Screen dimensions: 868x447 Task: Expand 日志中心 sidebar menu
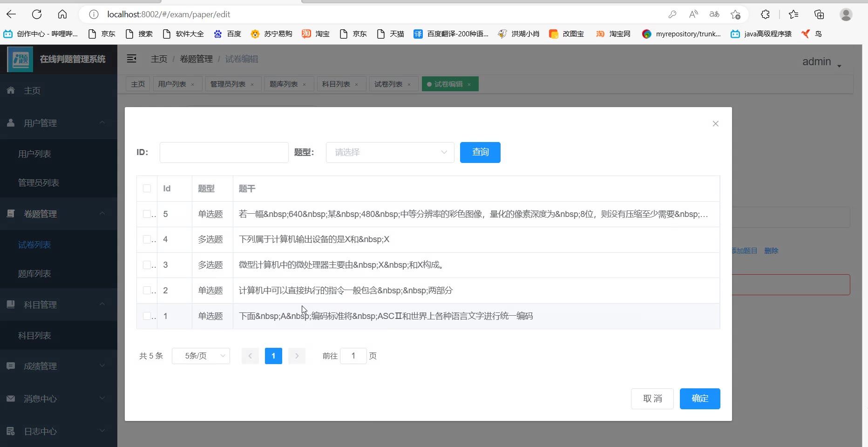59,431
